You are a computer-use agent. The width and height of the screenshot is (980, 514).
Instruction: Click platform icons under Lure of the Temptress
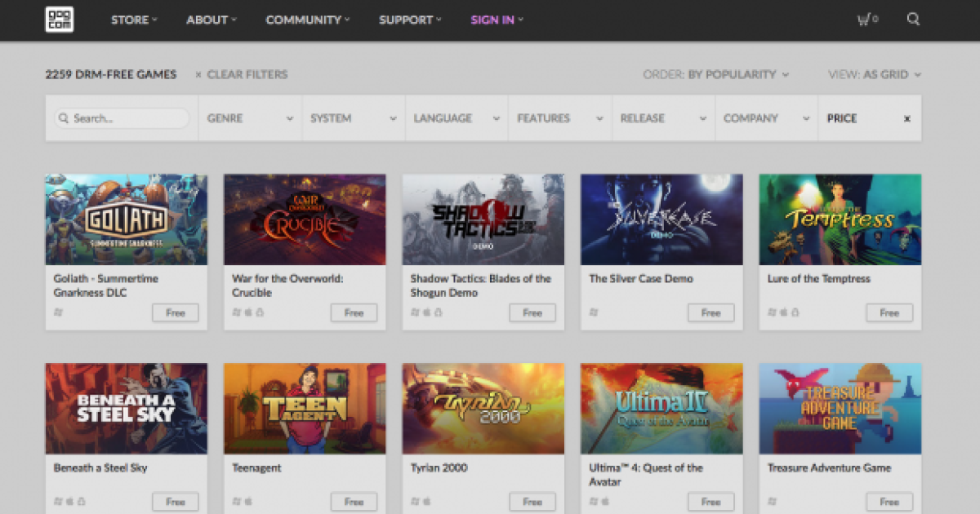(x=783, y=312)
